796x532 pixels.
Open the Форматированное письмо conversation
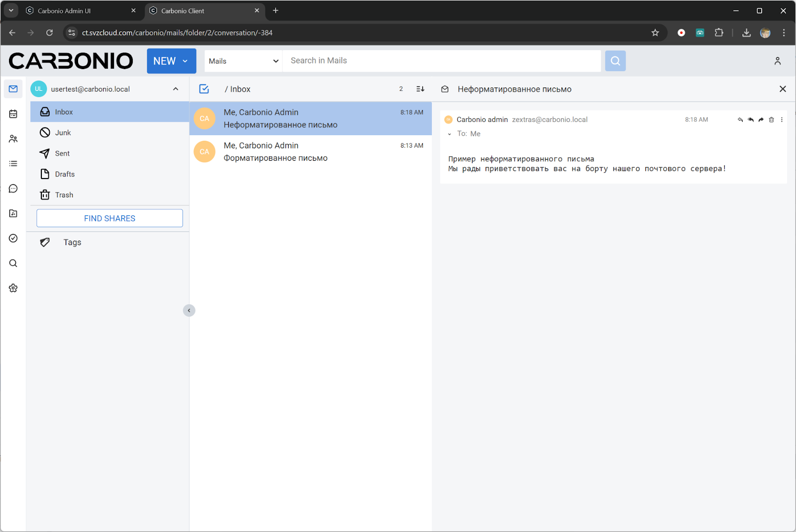pyautogui.click(x=310, y=152)
